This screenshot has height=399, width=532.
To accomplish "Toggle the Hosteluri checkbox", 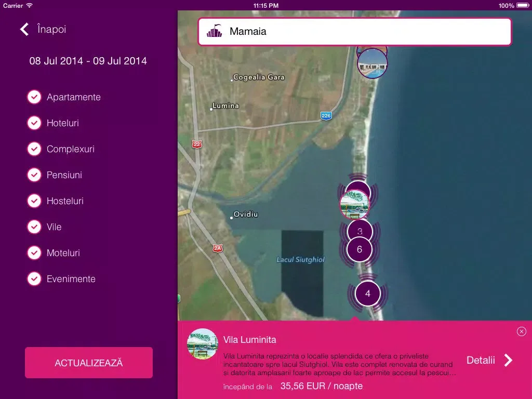I will tap(34, 201).
